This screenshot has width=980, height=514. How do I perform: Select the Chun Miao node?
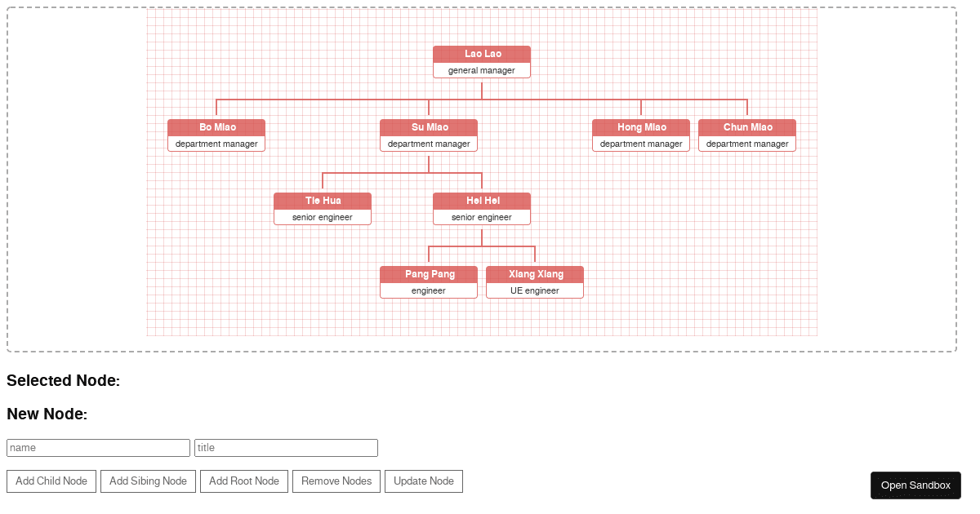[x=747, y=135]
